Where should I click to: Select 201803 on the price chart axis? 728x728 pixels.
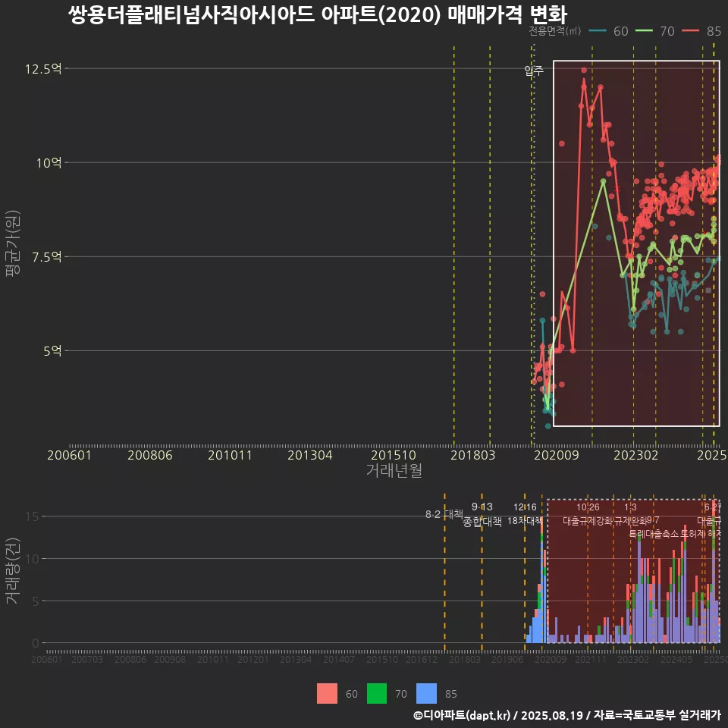point(473,455)
